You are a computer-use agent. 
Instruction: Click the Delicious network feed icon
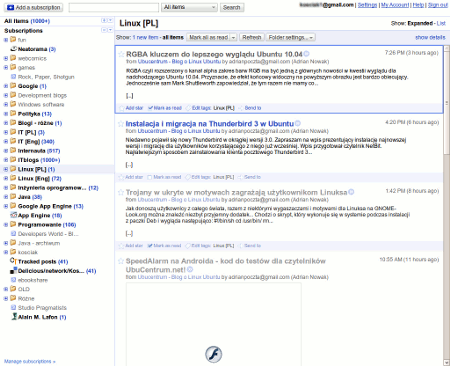14,271
